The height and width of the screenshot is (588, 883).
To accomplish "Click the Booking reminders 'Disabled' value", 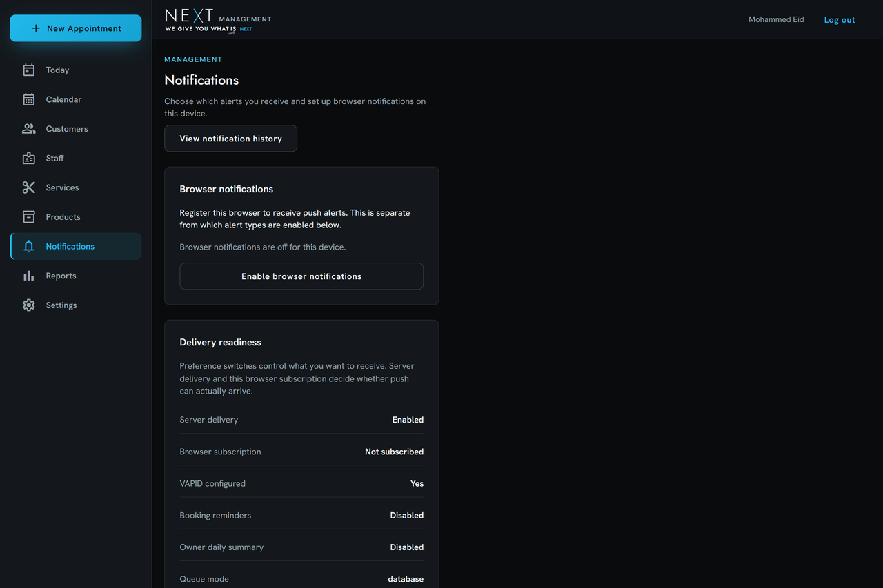I will 406,516.
